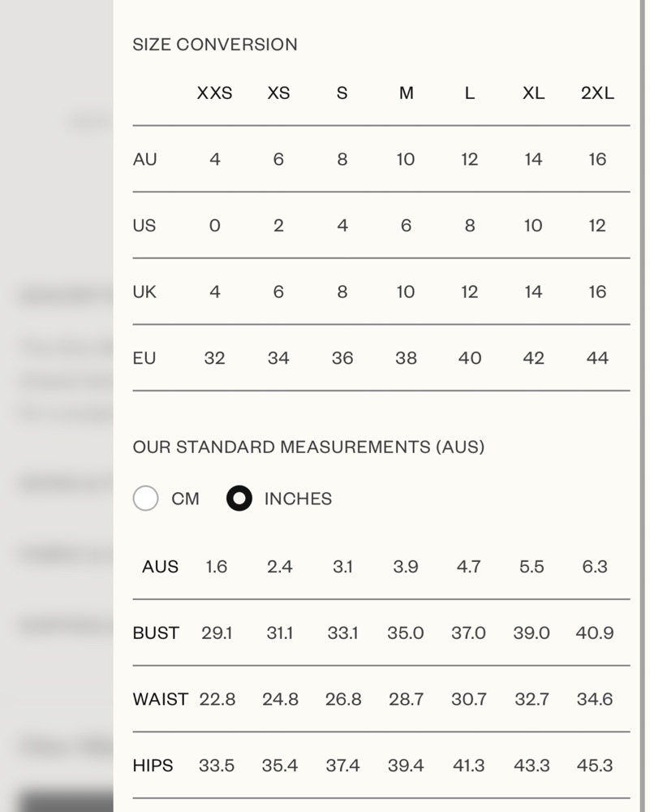Click the HIPS row label

tap(153, 765)
